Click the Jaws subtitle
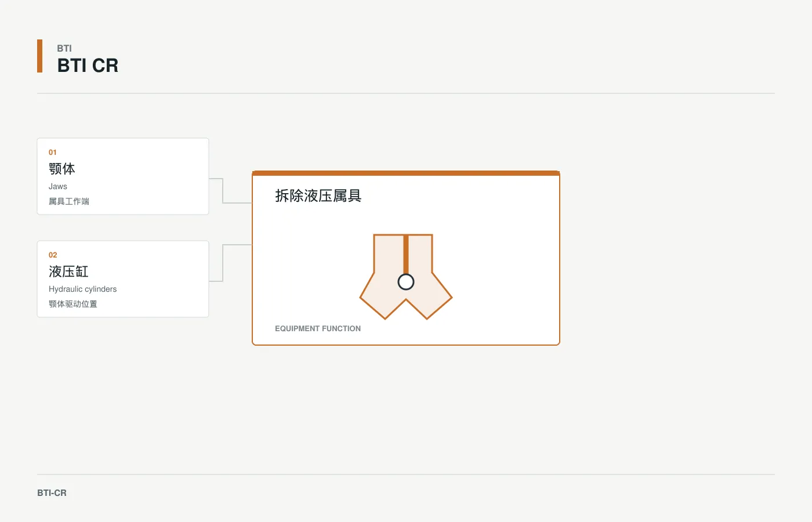Screen dimensions: 812x522 [x=58, y=186]
